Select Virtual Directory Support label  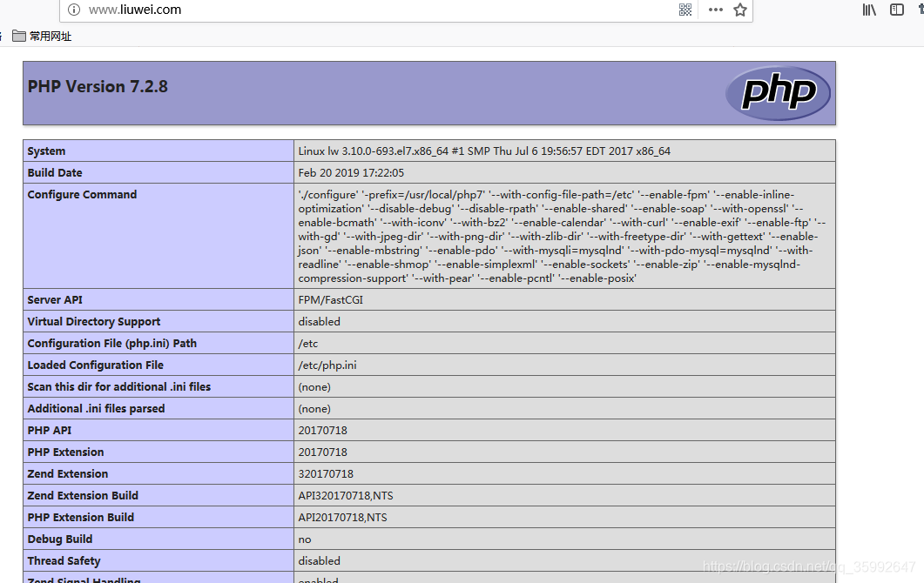click(x=94, y=322)
